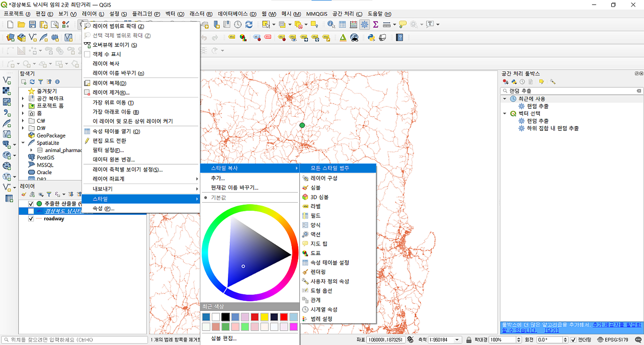Image resolution: width=644 pixels, height=345 pixels.
Task: Open the layout manager toolbar icon
Action: click(x=54, y=24)
